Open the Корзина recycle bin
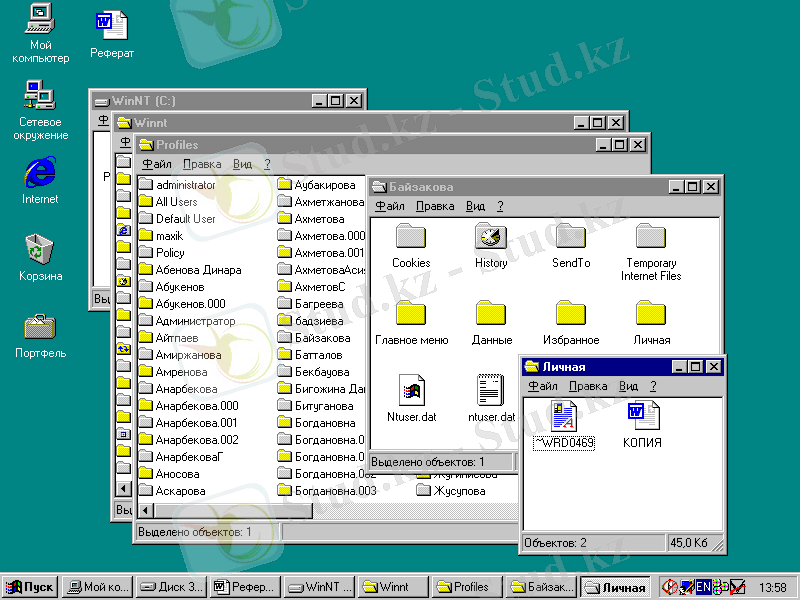Image resolution: width=800 pixels, height=600 pixels. click(x=40, y=248)
